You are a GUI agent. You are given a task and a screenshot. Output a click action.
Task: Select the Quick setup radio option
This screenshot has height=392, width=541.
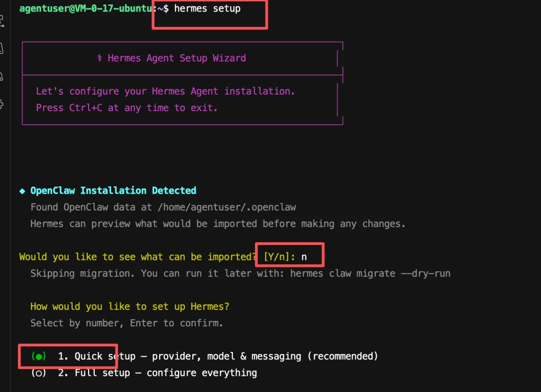pyautogui.click(x=39, y=356)
